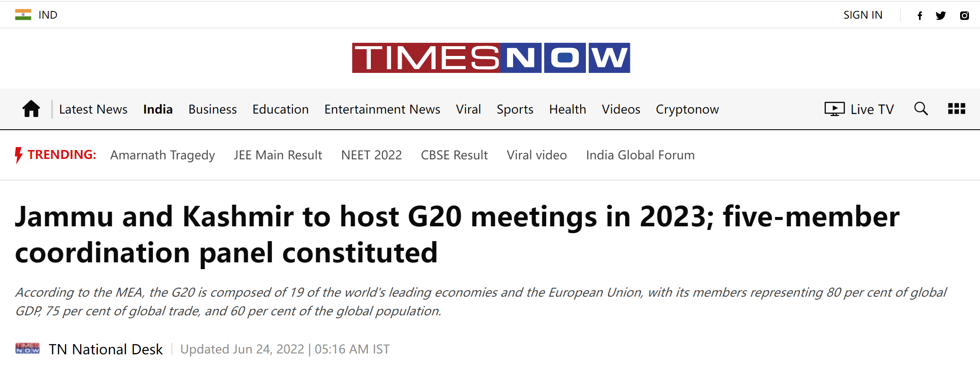
Task: Open the Cryptonow section
Action: [x=687, y=109]
